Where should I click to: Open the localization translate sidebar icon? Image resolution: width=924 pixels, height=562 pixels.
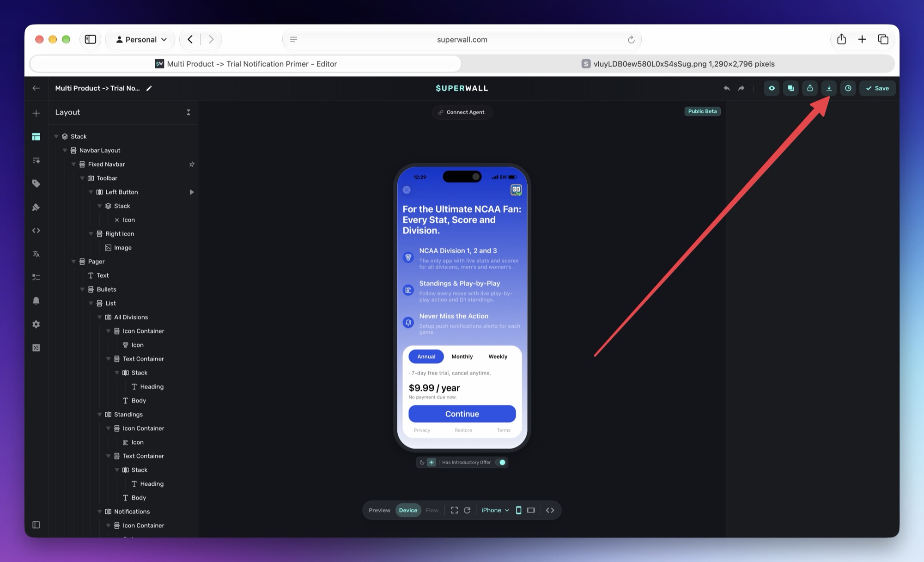tap(36, 254)
